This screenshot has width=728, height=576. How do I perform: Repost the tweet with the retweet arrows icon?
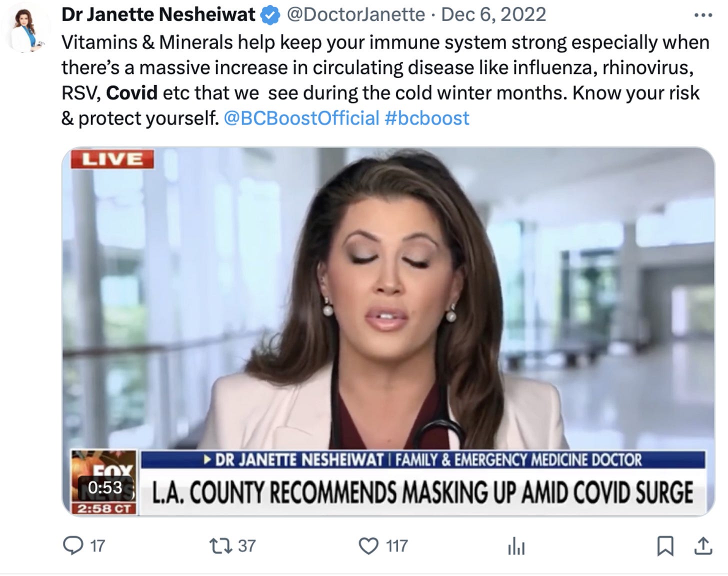(220, 545)
